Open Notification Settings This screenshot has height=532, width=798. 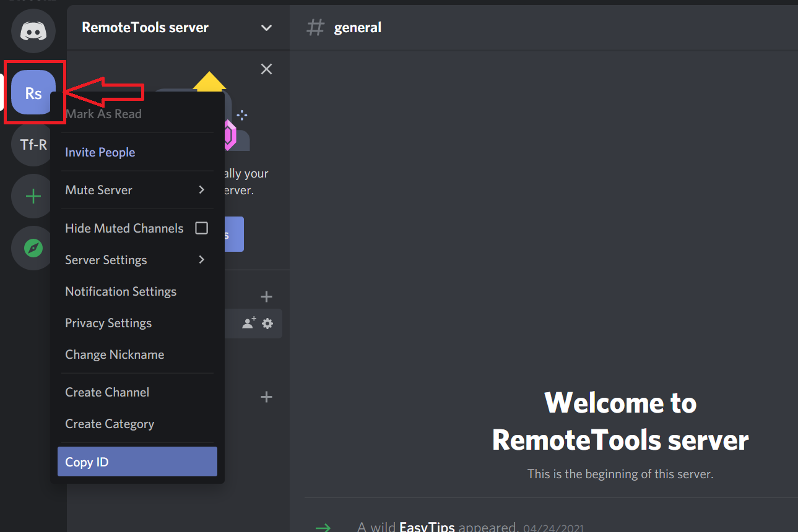[137, 291]
